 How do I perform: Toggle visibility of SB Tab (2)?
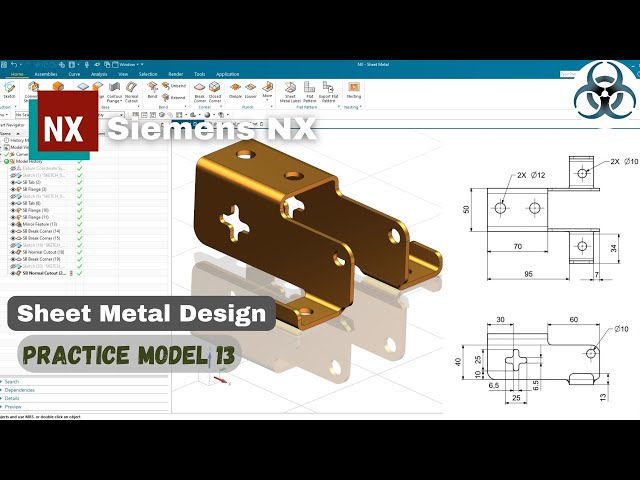(x=13, y=182)
